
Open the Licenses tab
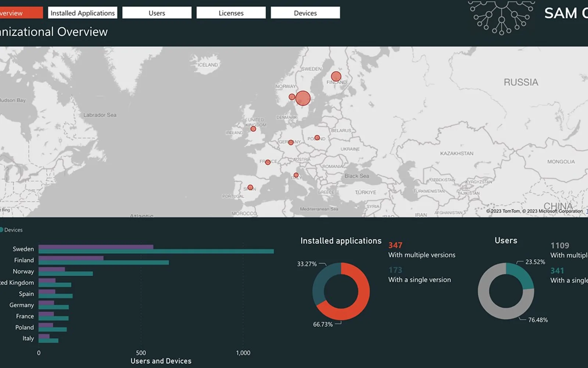(x=231, y=13)
